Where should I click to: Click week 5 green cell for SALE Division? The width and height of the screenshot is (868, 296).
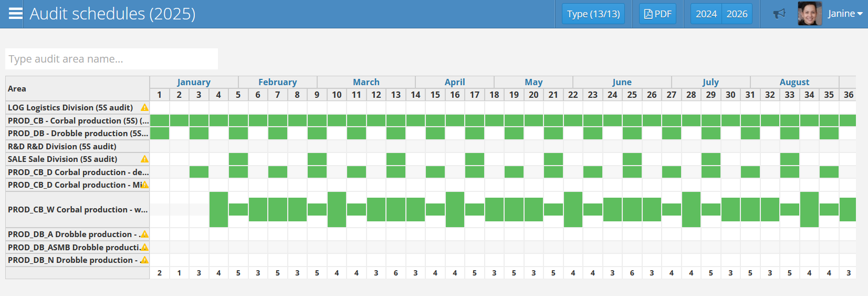[x=238, y=159]
